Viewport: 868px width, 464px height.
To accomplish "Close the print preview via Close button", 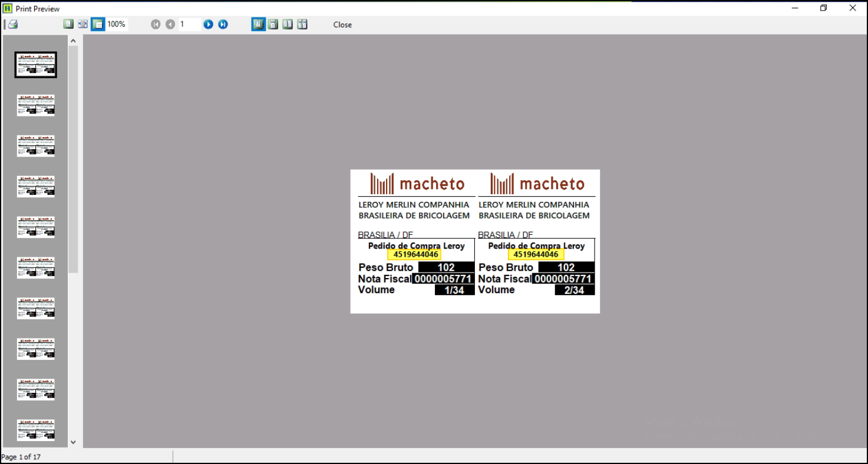I will pyautogui.click(x=342, y=25).
